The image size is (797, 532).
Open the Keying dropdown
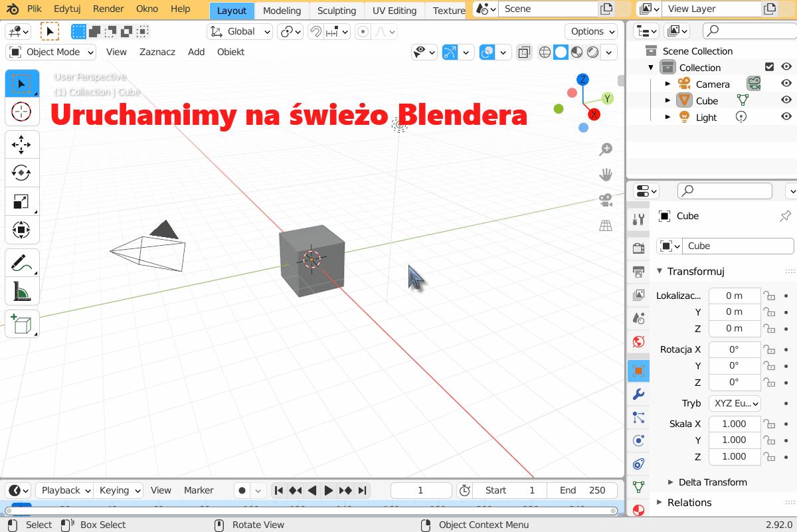(x=118, y=490)
